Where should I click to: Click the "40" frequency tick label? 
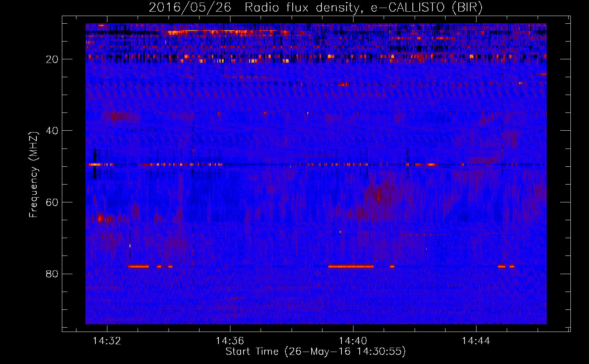(x=52, y=131)
